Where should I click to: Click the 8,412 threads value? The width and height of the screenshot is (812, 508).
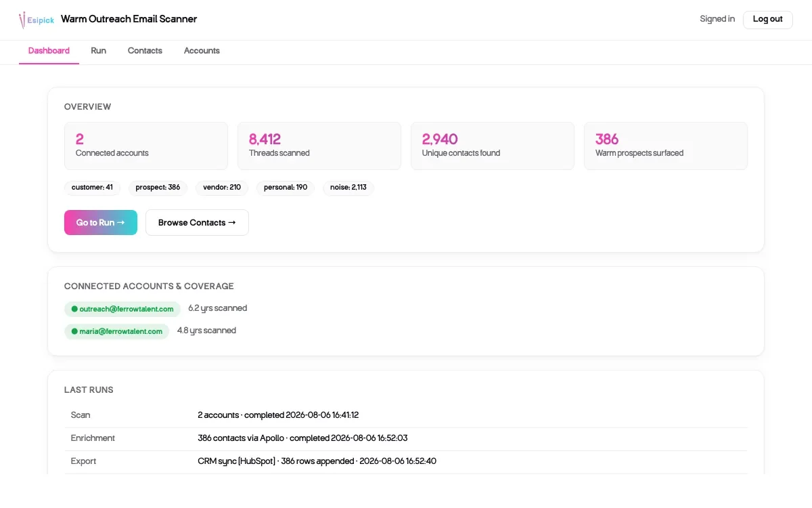[265, 139]
